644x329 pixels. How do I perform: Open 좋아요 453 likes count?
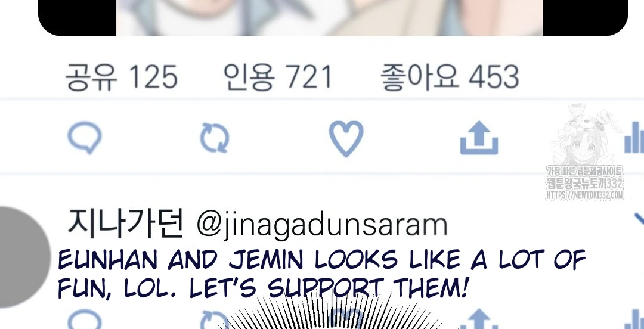[450, 77]
